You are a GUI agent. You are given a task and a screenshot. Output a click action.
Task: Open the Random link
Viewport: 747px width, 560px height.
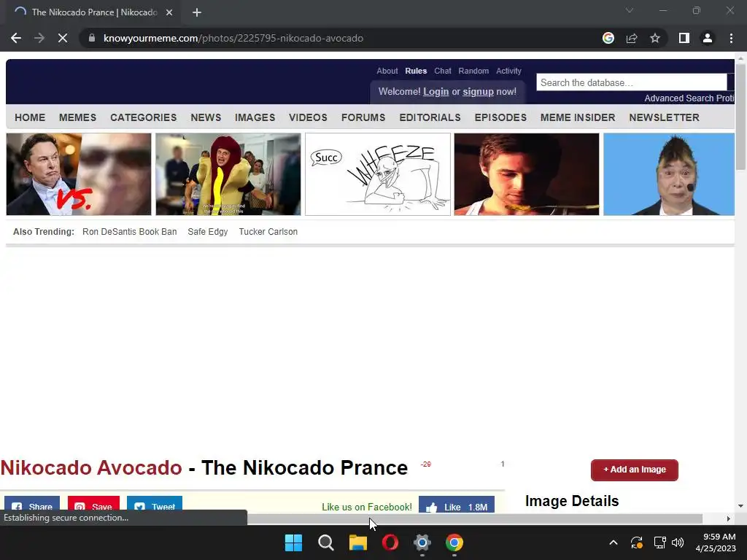[x=473, y=71]
